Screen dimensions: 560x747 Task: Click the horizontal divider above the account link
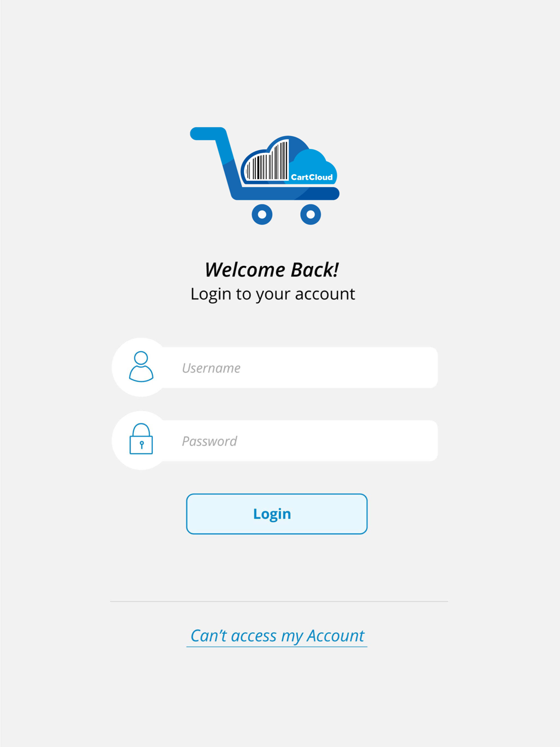(279, 601)
